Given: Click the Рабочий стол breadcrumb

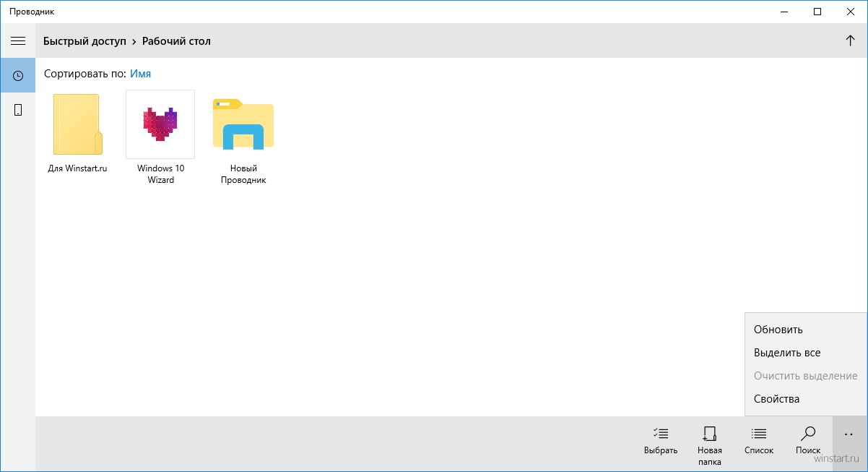Looking at the screenshot, I should 176,41.
